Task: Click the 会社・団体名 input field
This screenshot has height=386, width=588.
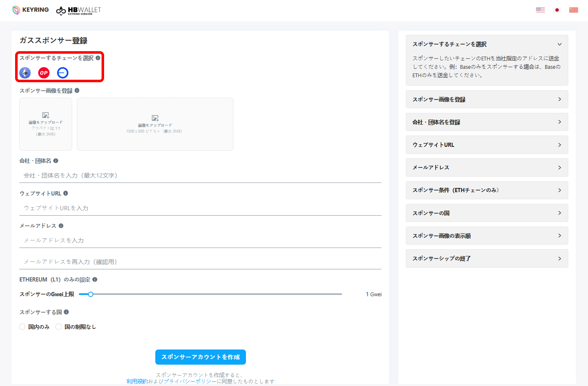Action: tap(200, 175)
